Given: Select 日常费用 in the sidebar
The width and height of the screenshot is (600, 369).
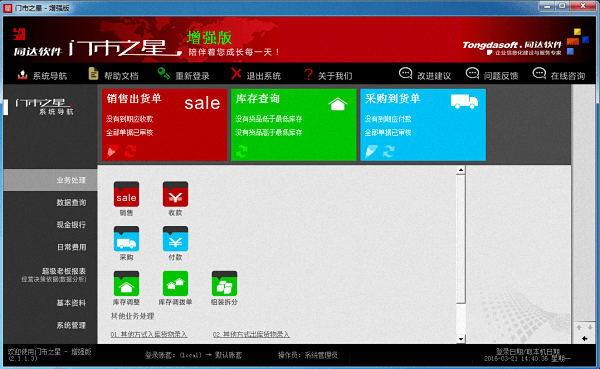Looking at the screenshot, I should point(71,247).
